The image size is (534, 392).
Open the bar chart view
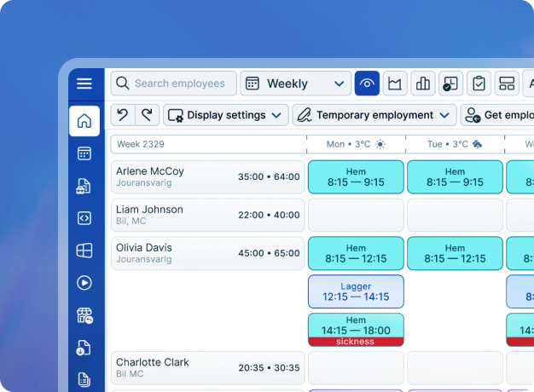tap(422, 84)
